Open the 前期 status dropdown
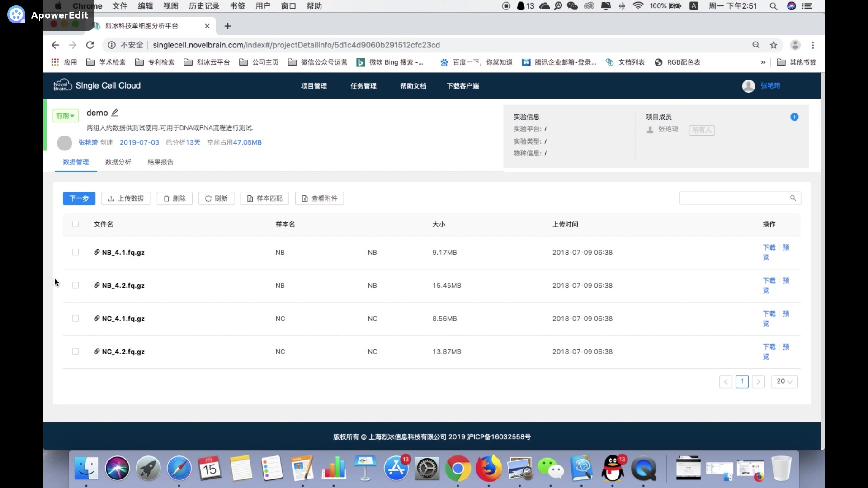Viewport: 868px width, 488px height. [x=65, y=116]
